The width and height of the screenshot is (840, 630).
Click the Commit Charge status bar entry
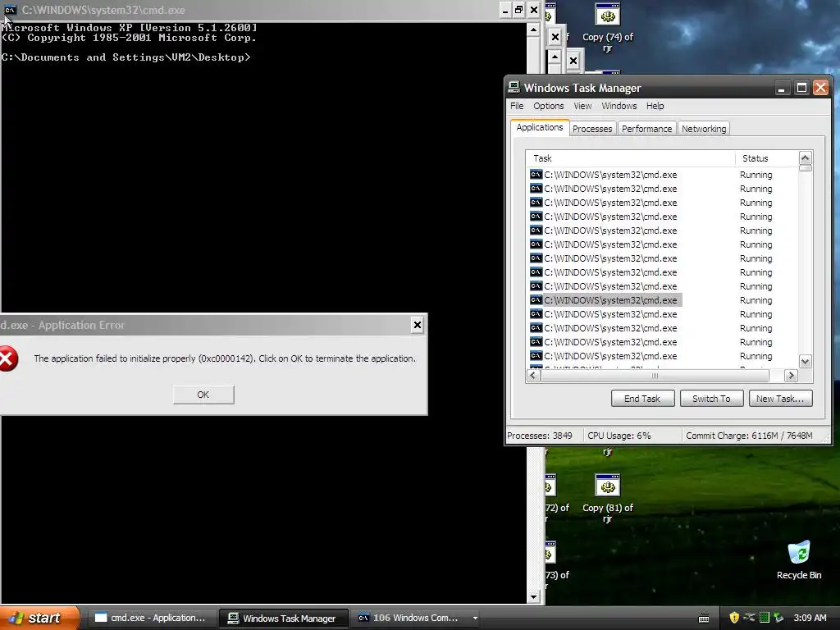point(750,436)
